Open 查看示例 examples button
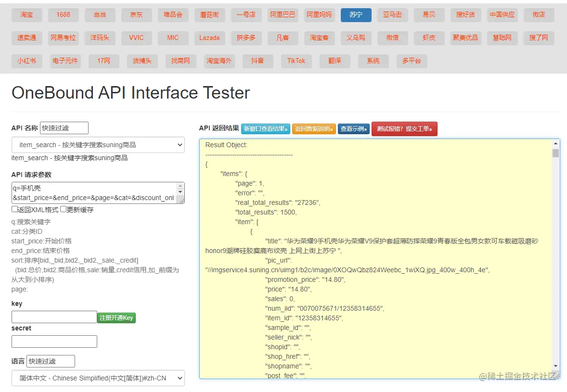This screenshot has width=567, height=392. coord(354,129)
